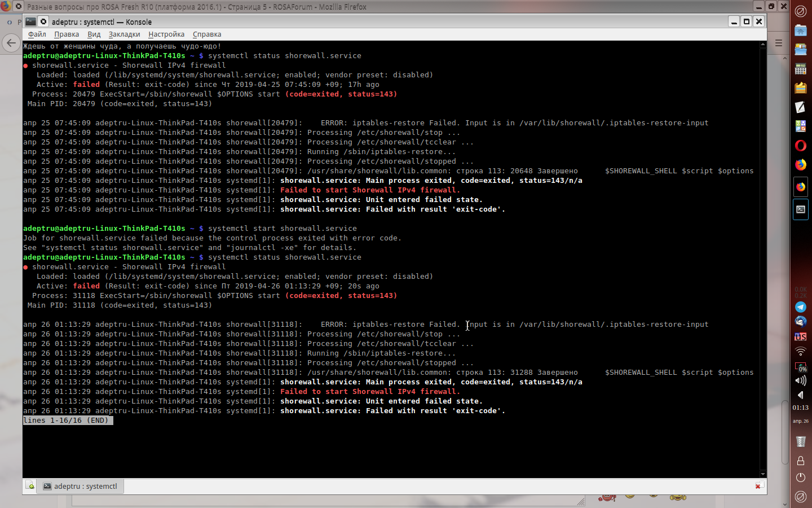Click the 'See "systemctl status shorewall.service"' hint line
The image size is (812, 508).
tap(190, 248)
